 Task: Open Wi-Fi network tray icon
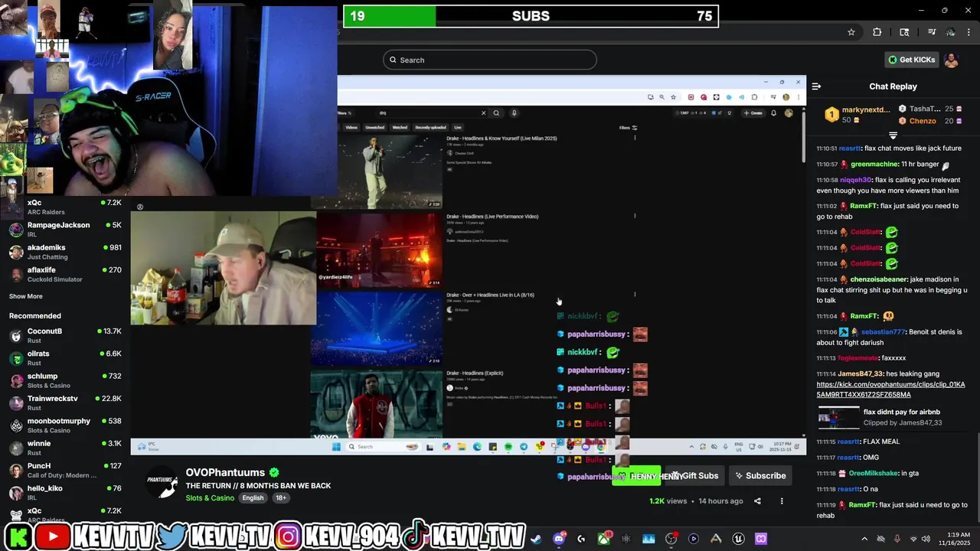[x=912, y=539]
